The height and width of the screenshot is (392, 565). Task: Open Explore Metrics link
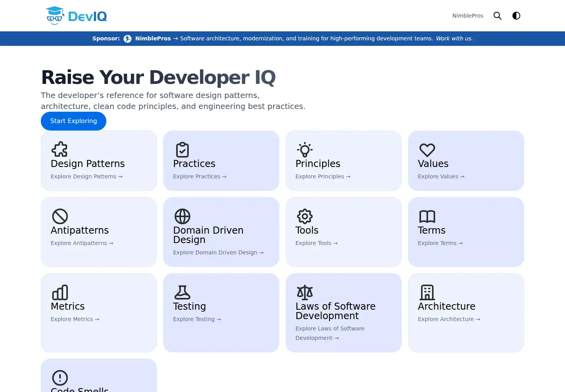[x=75, y=319]
